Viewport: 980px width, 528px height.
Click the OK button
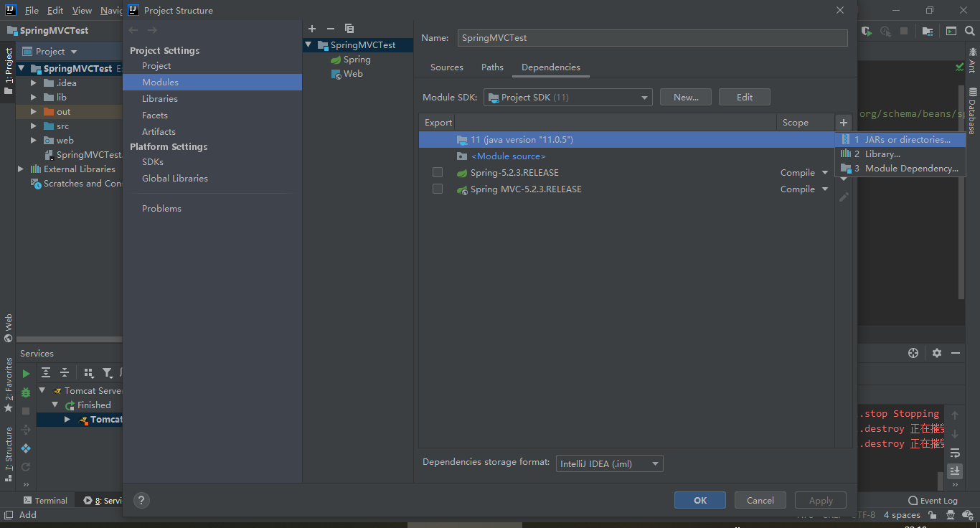699,500
